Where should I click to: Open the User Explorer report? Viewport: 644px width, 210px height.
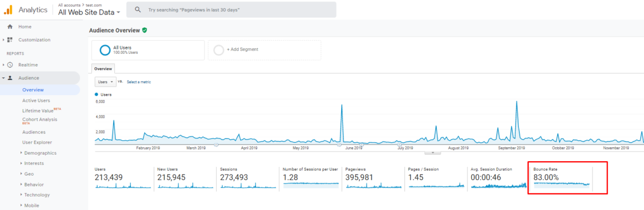pos(37,142)
